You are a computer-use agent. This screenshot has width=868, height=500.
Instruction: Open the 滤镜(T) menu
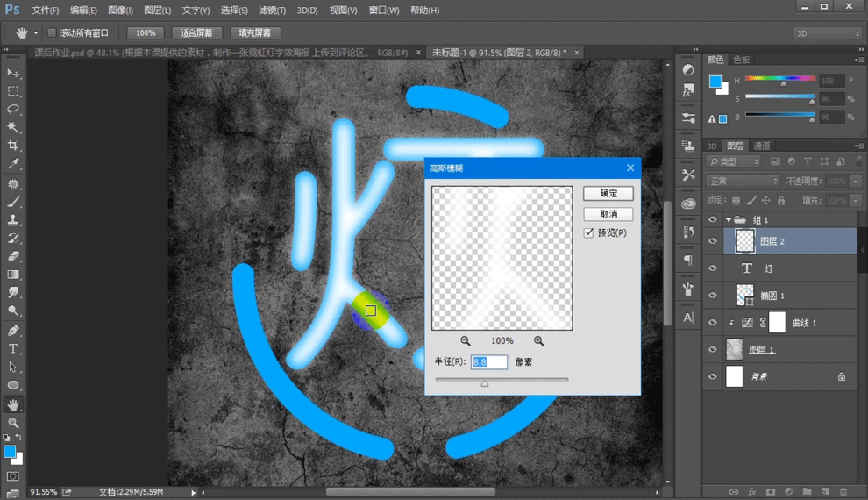[273, 10]
